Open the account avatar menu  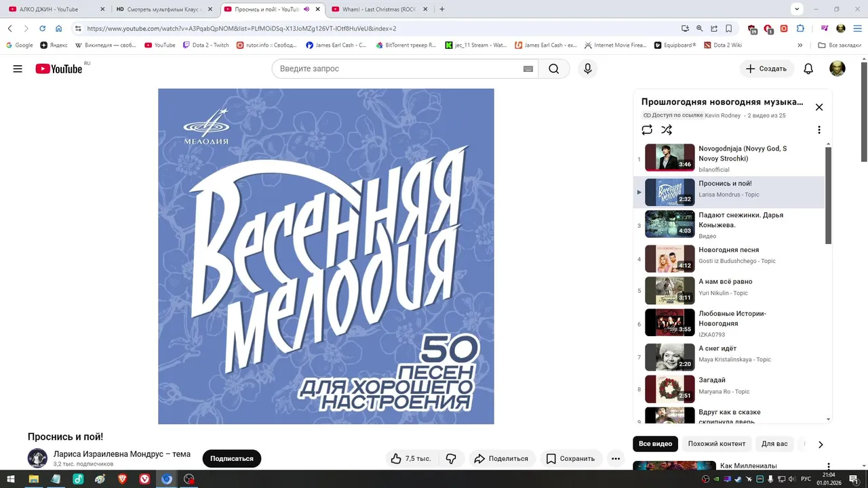coord(837,68)
